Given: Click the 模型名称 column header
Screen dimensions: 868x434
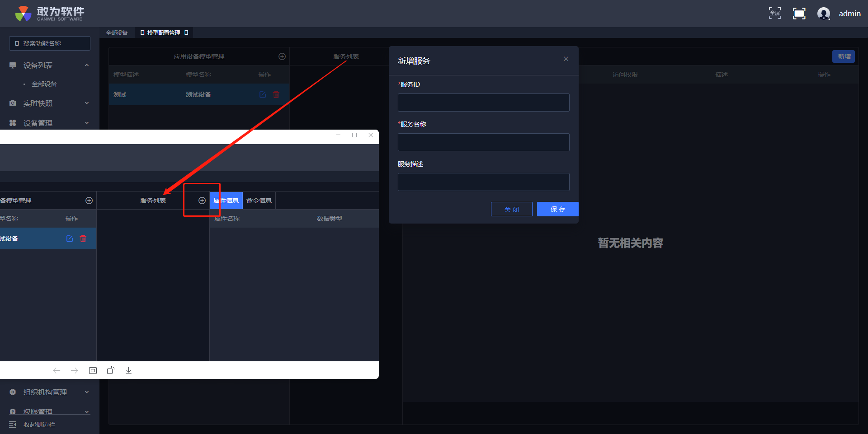Looking at the screenshot, I should [x=198, y=75].
